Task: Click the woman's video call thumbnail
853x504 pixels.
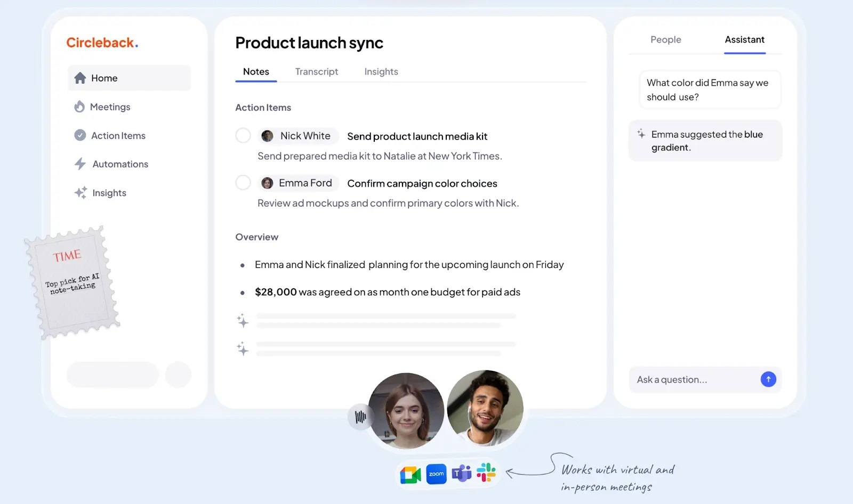Action: (406, 410)
